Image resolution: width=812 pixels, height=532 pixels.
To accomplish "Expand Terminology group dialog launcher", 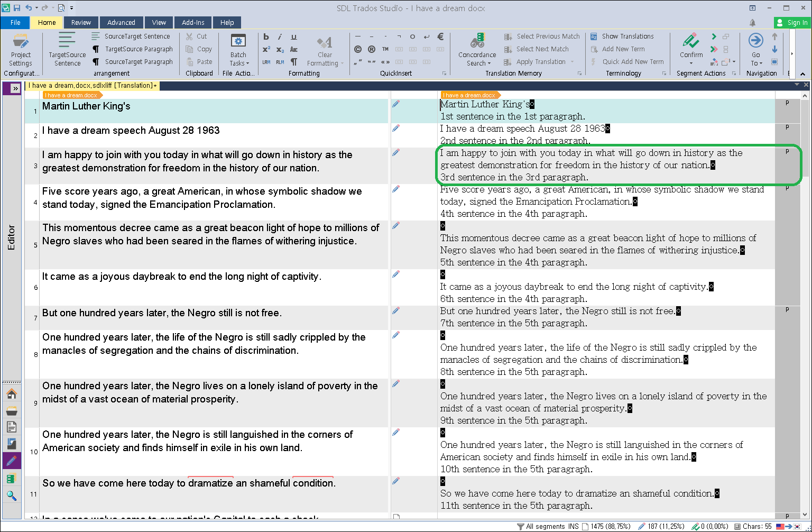I will click(x=665, y=74).
